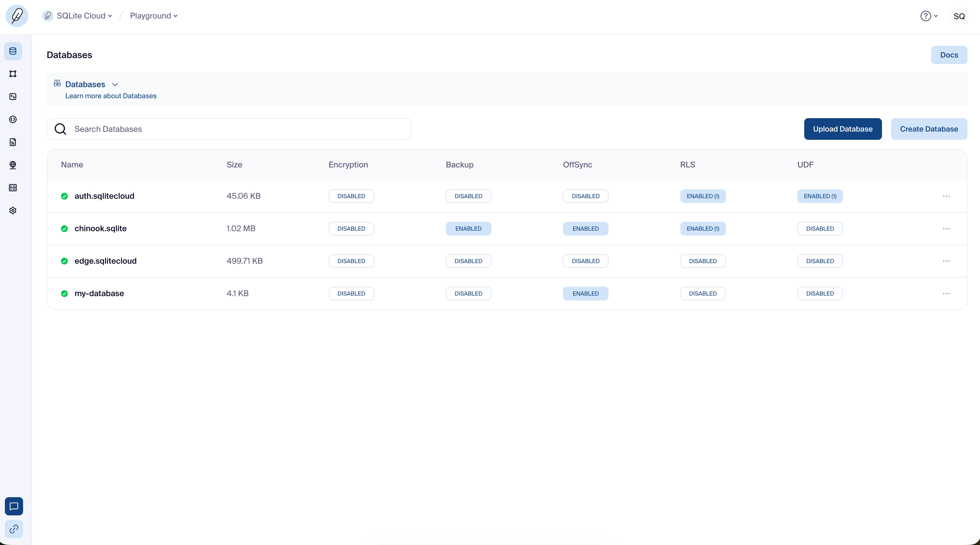Viewport: 980px width, 545px height.
Task: Click the Encryption badge for edge.sqlitecloud
Action: click(x=351, y=261)
